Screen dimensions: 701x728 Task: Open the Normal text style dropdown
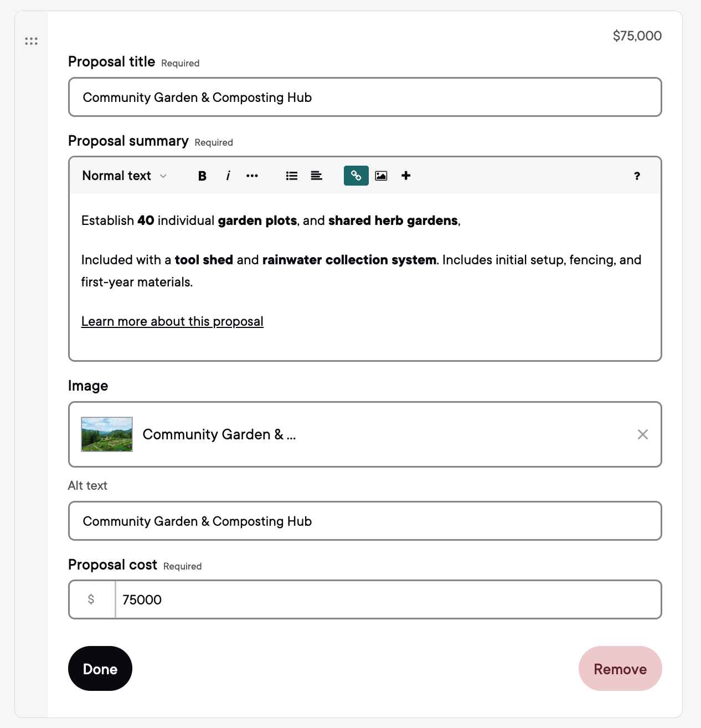pyautogui.click(x=124, y=176)
